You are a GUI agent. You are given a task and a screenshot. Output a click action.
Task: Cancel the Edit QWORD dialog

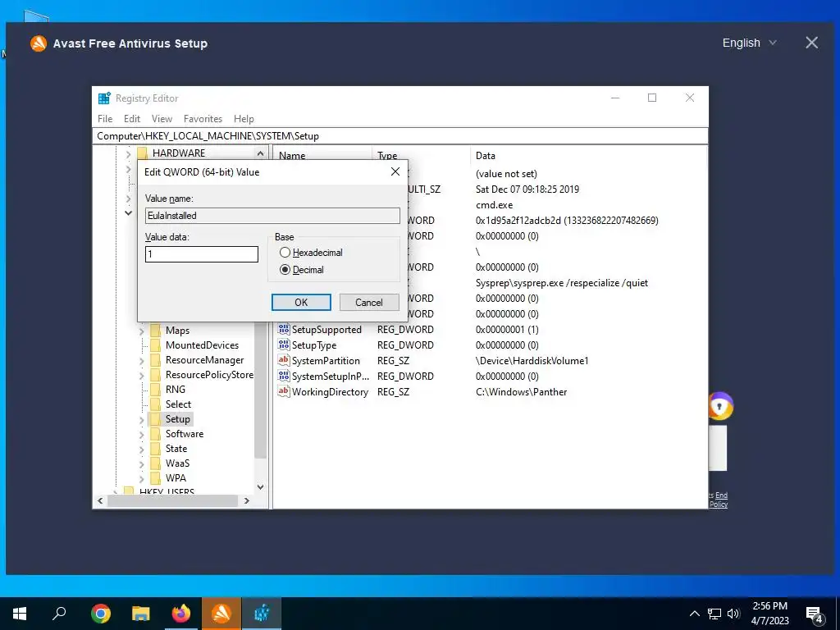(369, 302)
